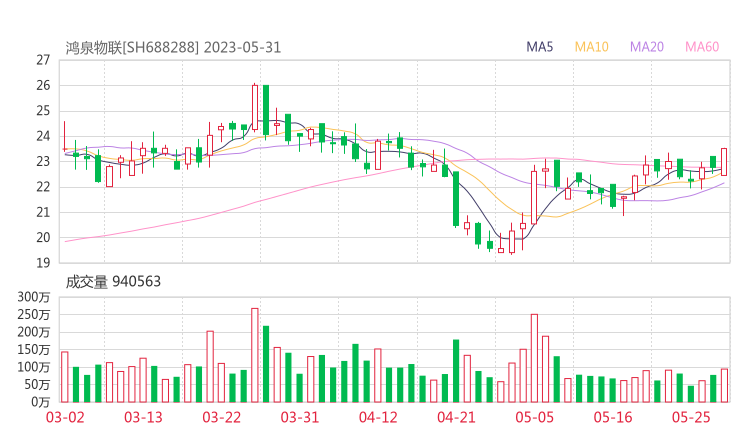Click the 200万 volume axis label
Viewport: 740px width, 440px height.
point(34,332)
